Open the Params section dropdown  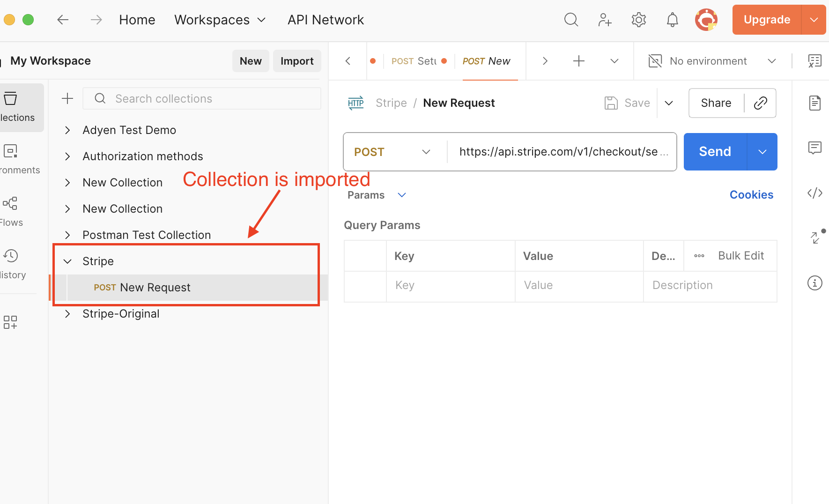pos(377,195)
